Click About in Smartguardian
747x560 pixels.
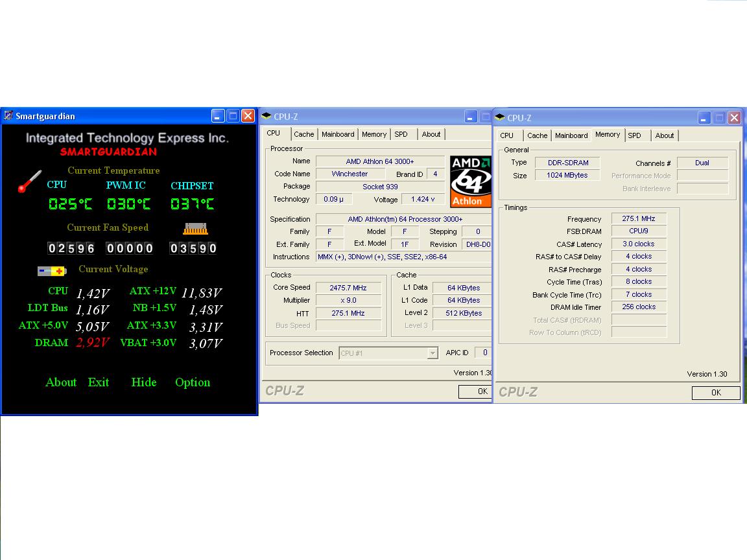(x=61, y=382)
